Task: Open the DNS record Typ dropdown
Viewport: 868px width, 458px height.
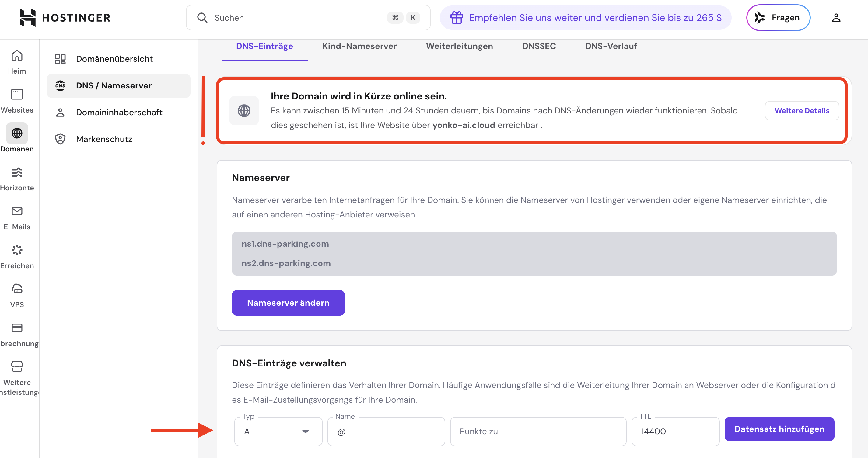Action: pyautogui.click(x=278, y=432)
